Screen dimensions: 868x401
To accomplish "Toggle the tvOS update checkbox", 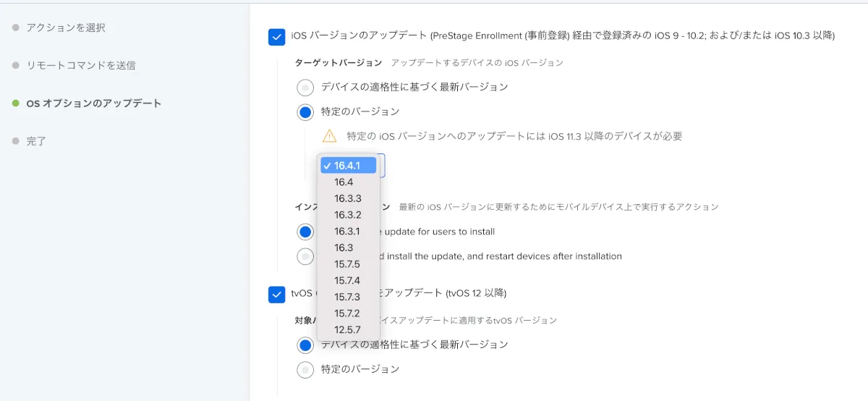I will pos(276,294).
